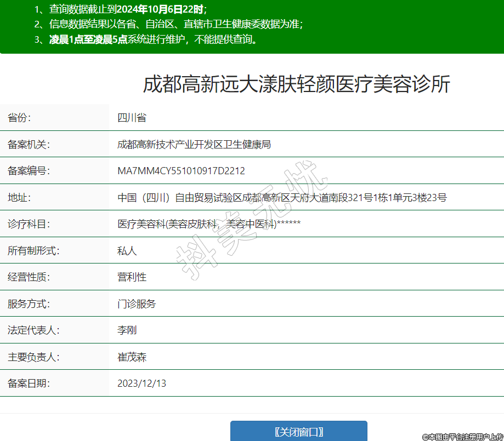
Task: Click the clinic title 成都高新远大漾肤轻颜医疗美容诊所
Action: (296, 84)
